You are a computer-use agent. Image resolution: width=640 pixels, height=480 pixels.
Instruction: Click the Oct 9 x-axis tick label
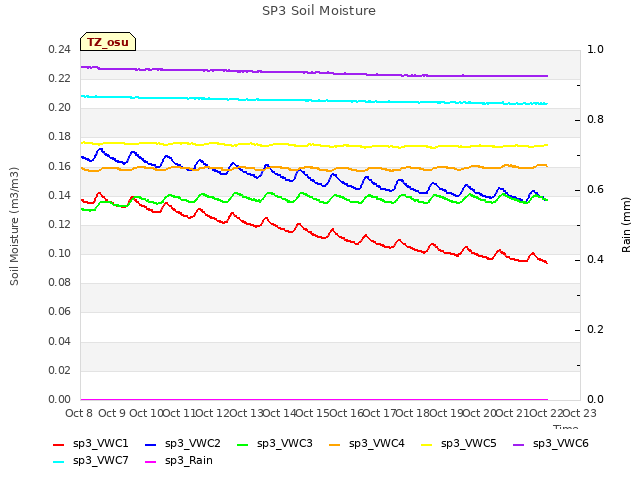[112, 413]
